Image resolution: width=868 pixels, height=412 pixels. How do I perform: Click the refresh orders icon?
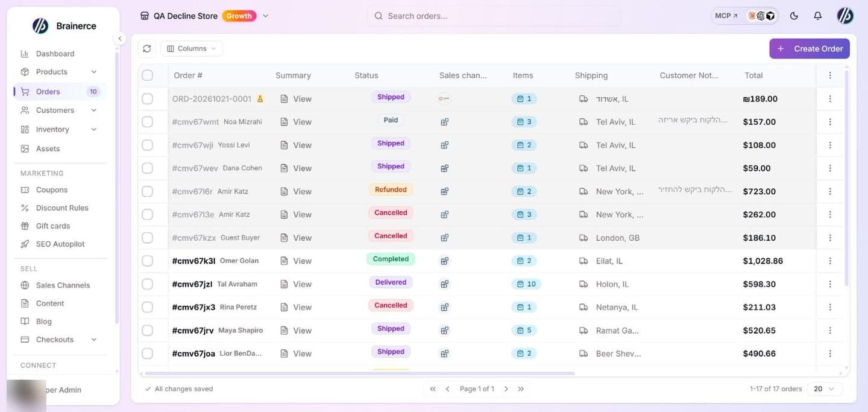coord(147,48)
